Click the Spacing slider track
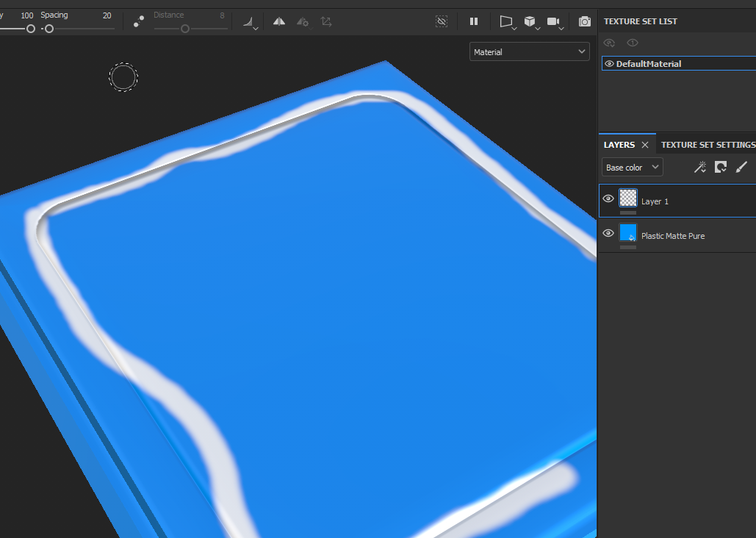756x538 pixels. [81, 29]
